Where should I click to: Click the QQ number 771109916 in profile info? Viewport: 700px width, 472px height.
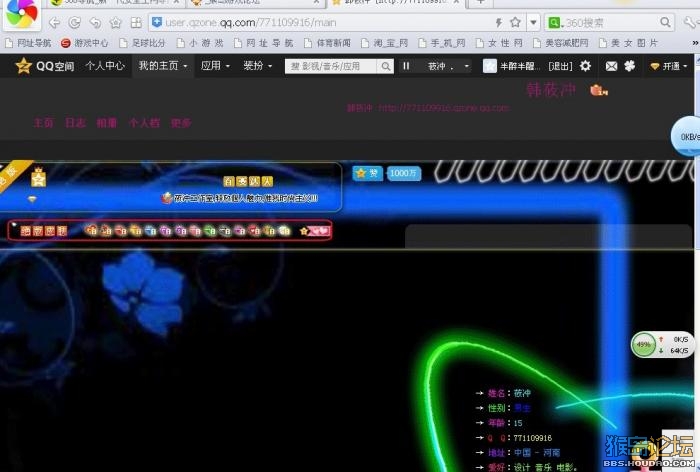tap(533, 438)
